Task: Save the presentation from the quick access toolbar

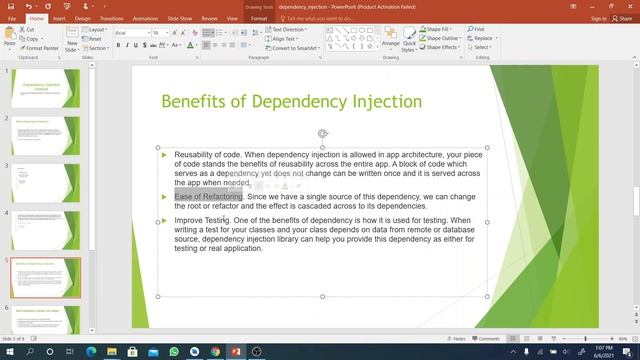Action: (x=11, y=7)
